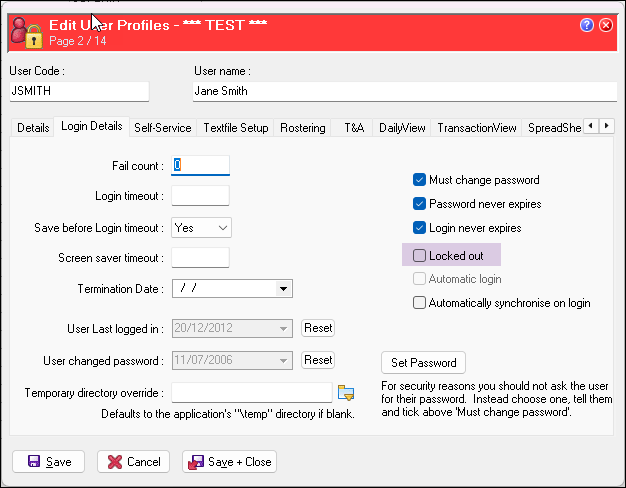The height and width of the screenshot is (488, 626).
Task: Browse for temporary directory folder icon
Action: (347, 392)
